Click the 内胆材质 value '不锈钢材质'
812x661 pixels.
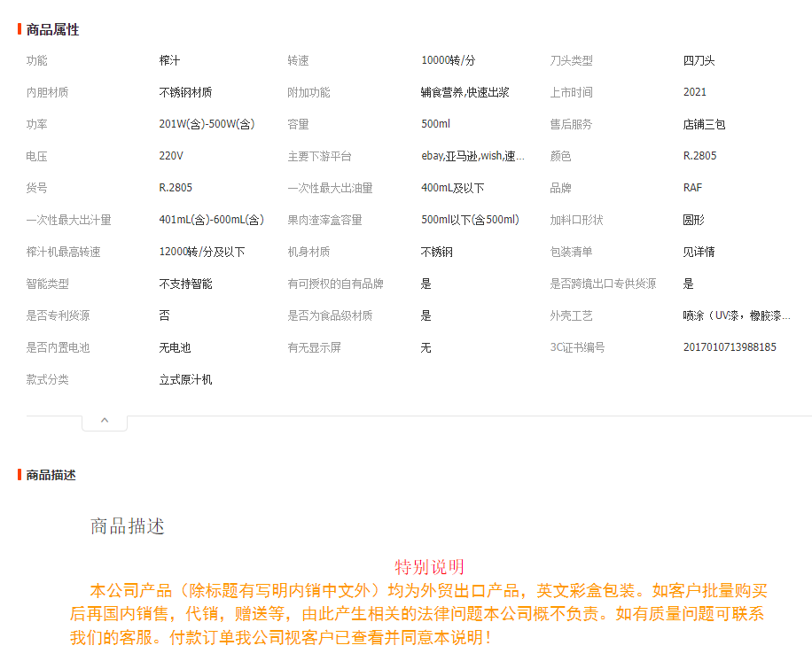(185, 93)
